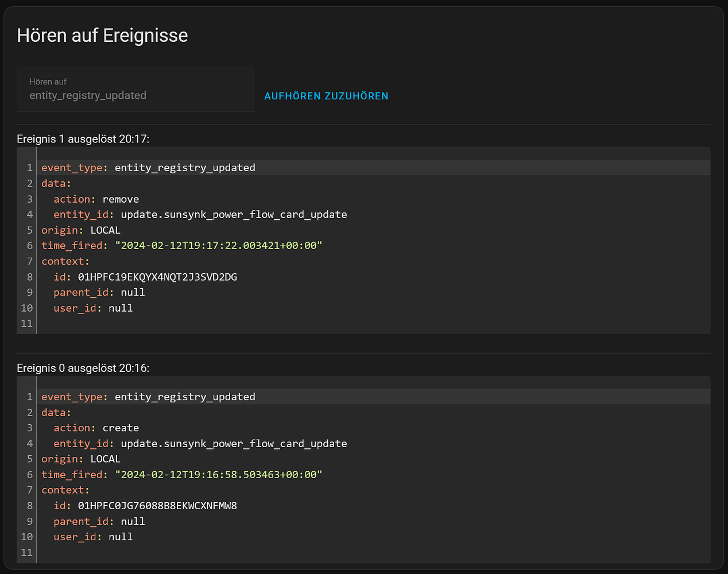This screenshot has width=728, height=574.
Task: Click the AUFHÖREN ZUZUHÖREN button
Action: click(x=326, y=96)
